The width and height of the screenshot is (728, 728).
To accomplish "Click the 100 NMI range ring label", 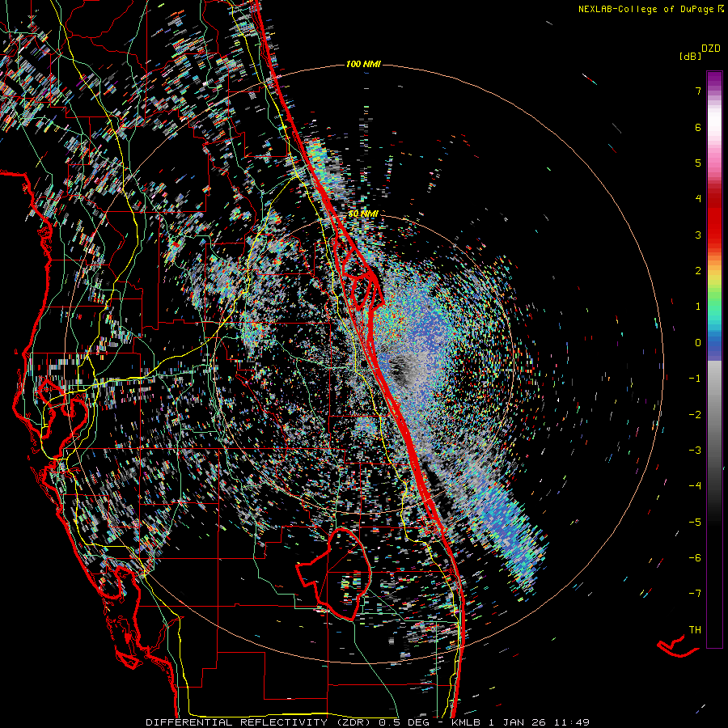I will (363, 64).
